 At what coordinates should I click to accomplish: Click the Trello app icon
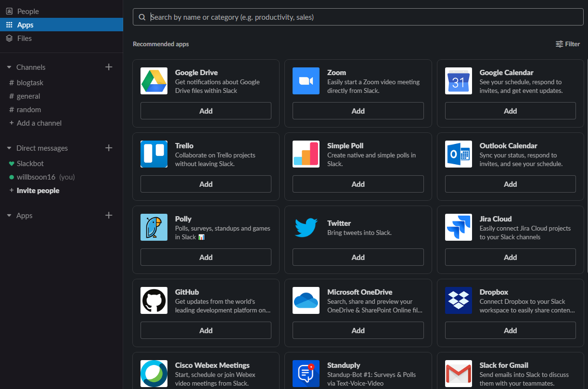(154, 154)
